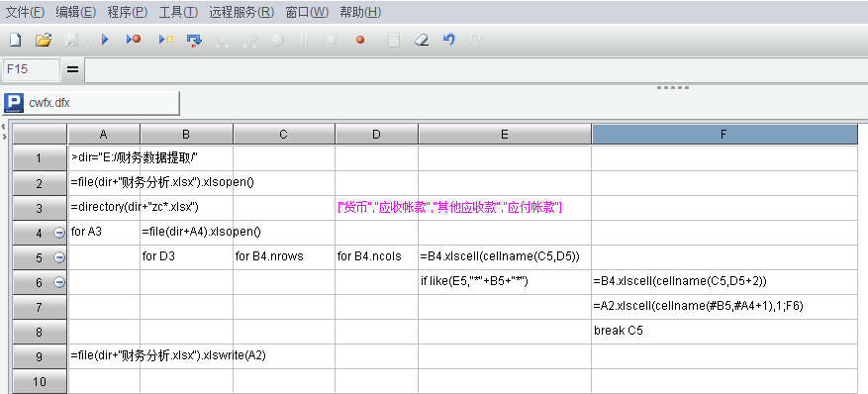
Task: Click the grayed-out Save disk icon
Action: click(72, 40)
